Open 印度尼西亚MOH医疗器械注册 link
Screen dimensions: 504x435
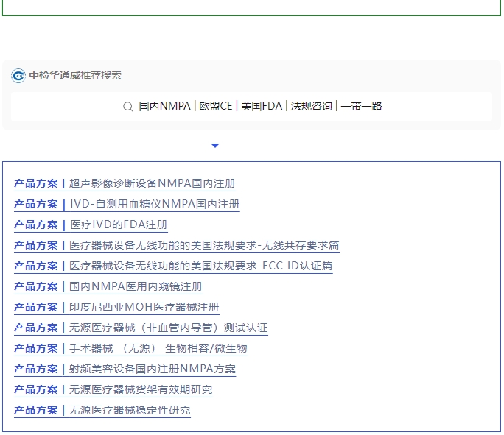(144, 308)
